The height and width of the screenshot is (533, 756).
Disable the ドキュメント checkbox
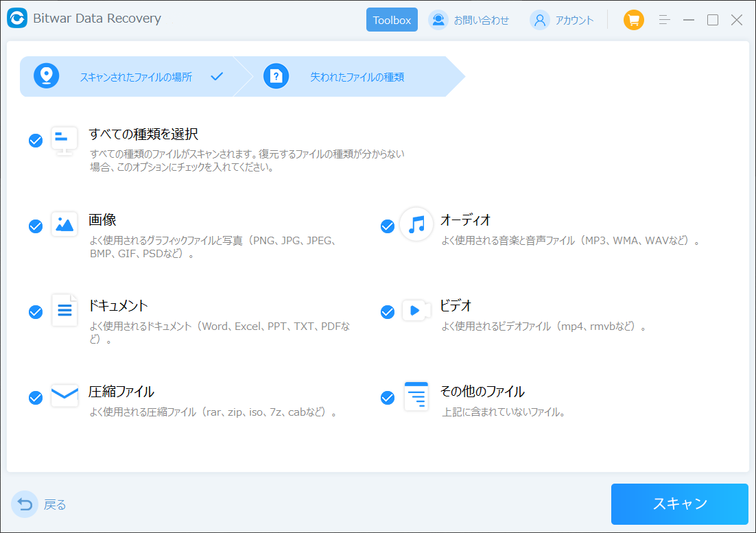click(36, 312)
